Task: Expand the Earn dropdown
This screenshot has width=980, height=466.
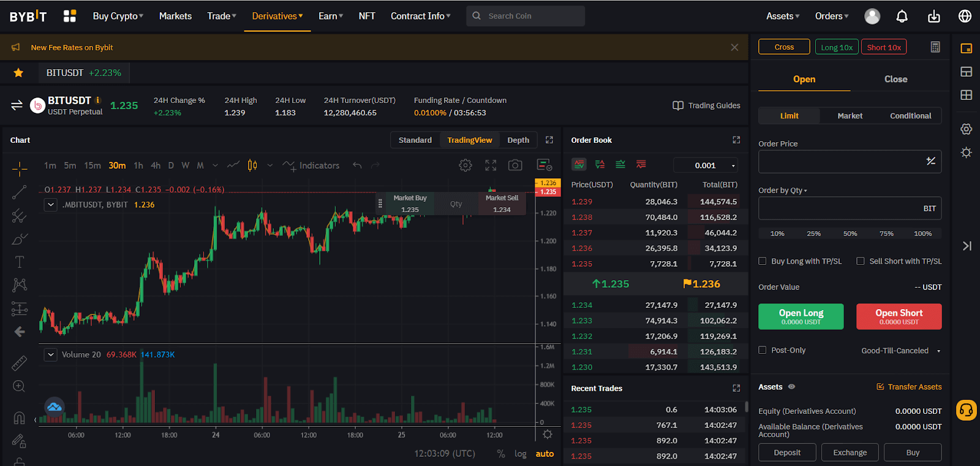Action: pos(331,16)
